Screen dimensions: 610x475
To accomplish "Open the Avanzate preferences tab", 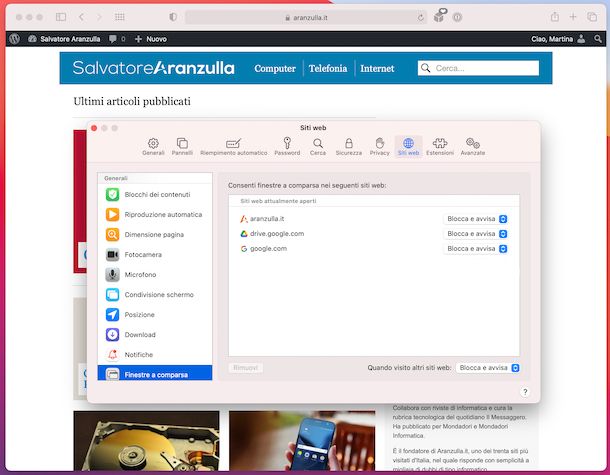I will pyautogui.click(x=473, y=147).
